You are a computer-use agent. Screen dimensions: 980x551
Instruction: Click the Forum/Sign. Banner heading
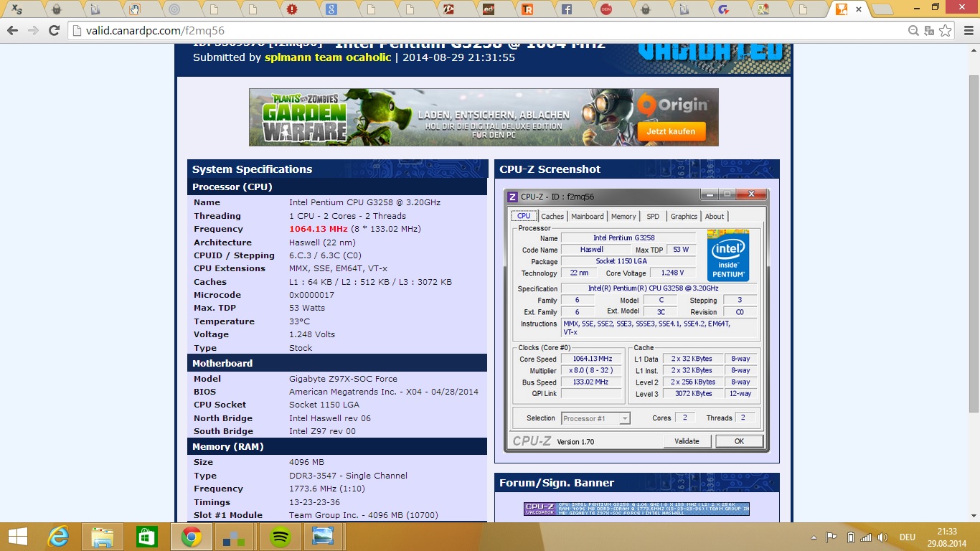tap(557, 483)
